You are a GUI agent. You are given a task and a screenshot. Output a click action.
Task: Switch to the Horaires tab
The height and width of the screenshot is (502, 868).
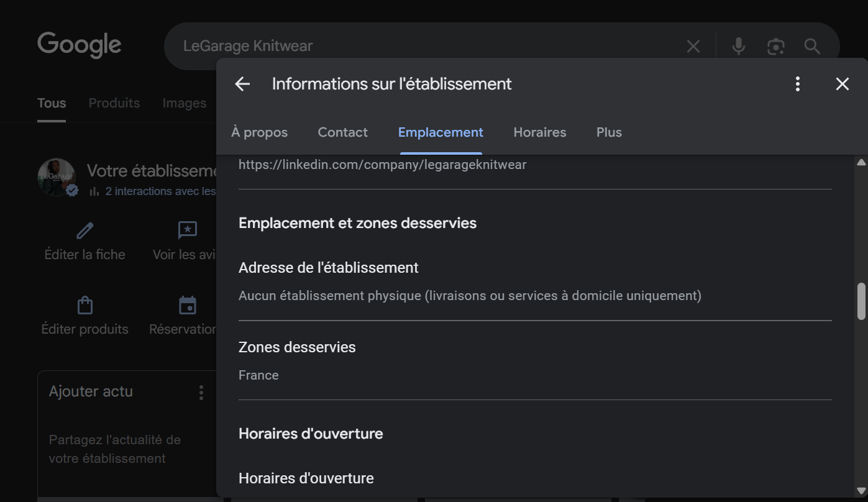(539, 132)
